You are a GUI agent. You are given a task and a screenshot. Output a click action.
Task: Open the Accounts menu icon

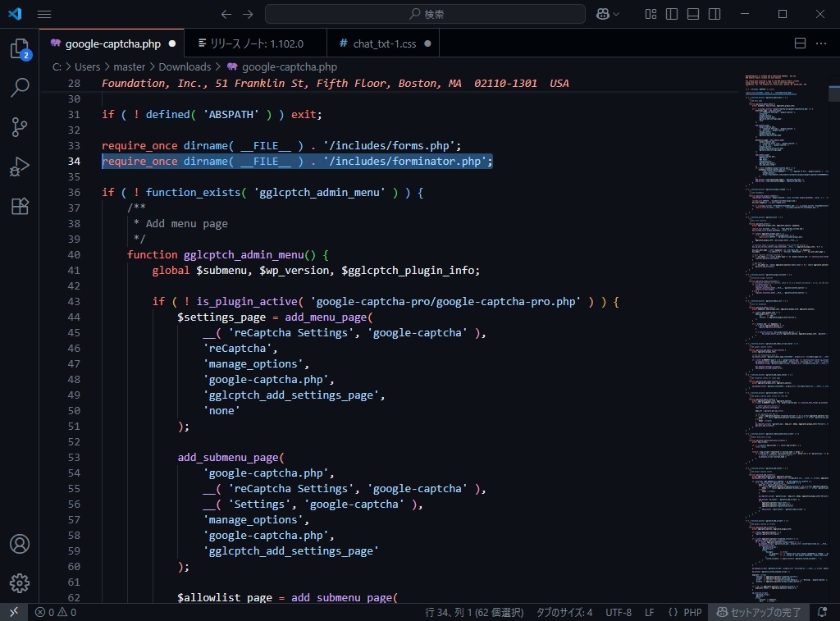point(20,544)
